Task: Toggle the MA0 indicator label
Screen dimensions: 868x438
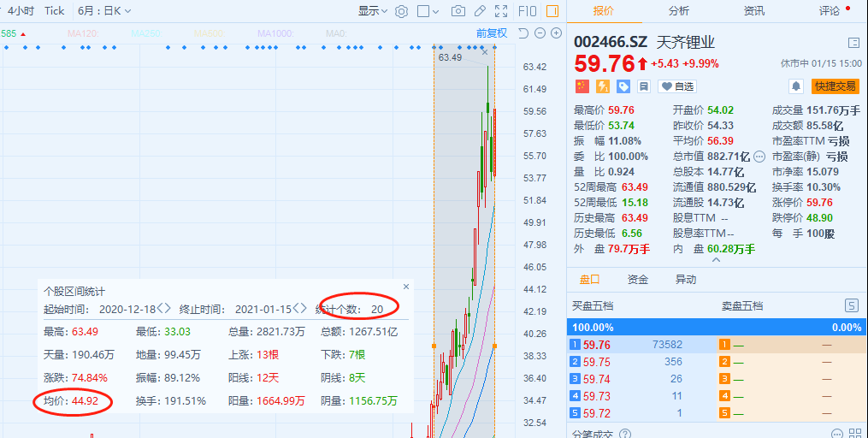Action: coord(336,33)
